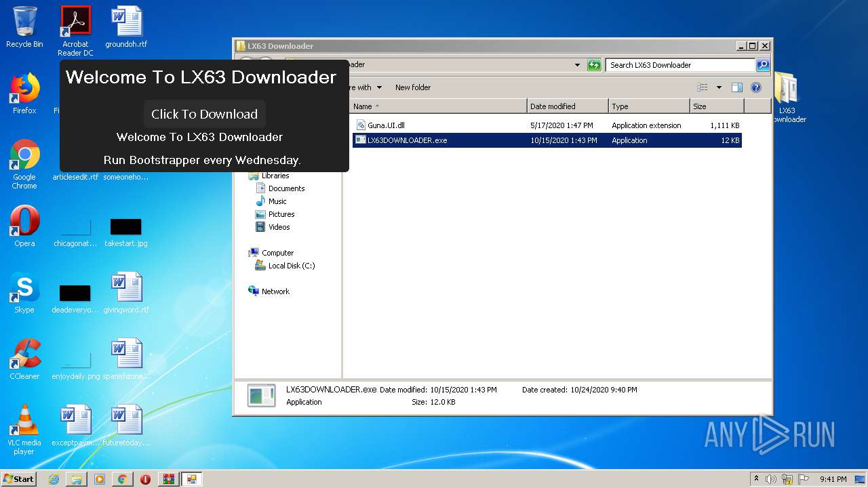Switch to LX63 Downloader app taskbar button
Screen dimensions: 868x488
(191, 479)
